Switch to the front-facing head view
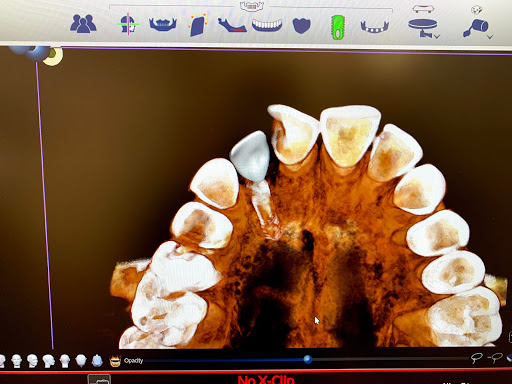 tap(17, 361)
